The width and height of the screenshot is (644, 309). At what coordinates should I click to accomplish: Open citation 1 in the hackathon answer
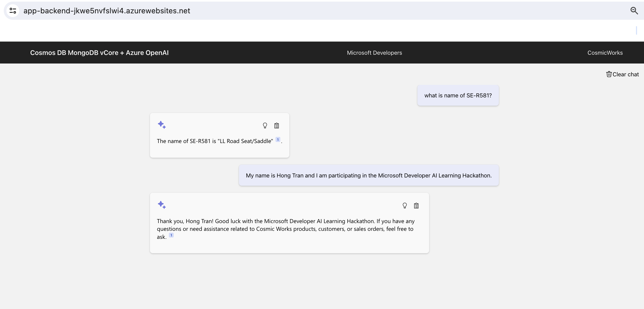(171, 235)
